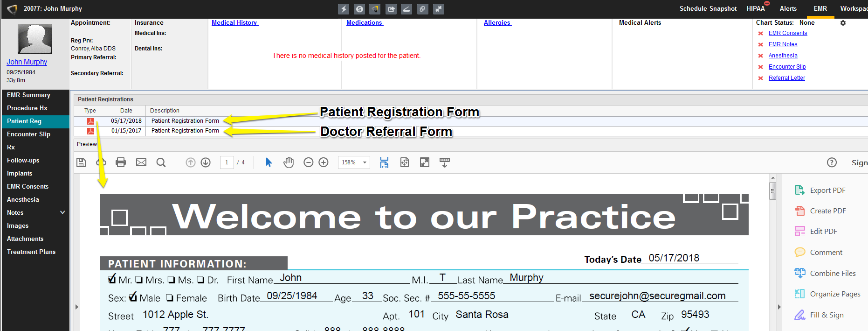
Task: Click the lightning bolt quick action icon
Action: point(344,9)
